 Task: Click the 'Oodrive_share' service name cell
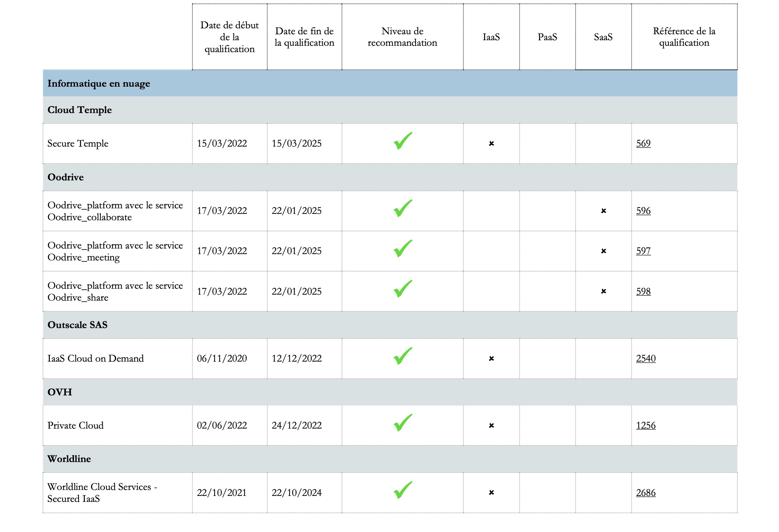(118, 291)
